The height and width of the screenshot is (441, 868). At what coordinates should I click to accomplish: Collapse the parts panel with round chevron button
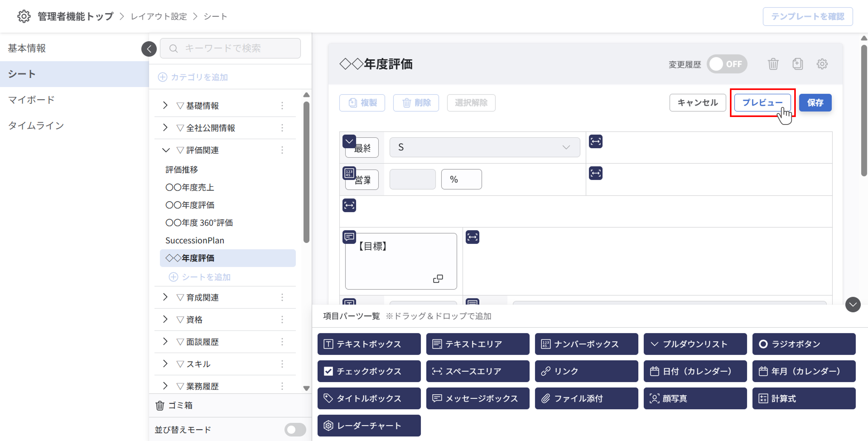click(853, 305)
